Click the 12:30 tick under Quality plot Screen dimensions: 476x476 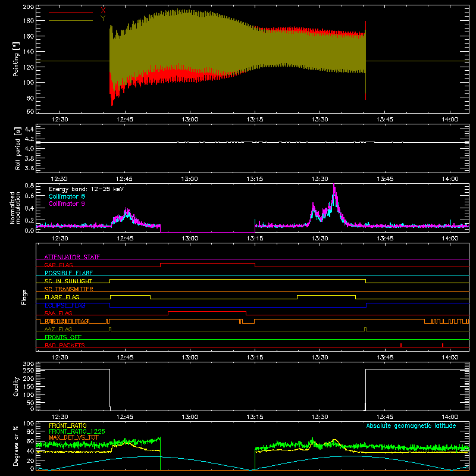click(60, 417)
